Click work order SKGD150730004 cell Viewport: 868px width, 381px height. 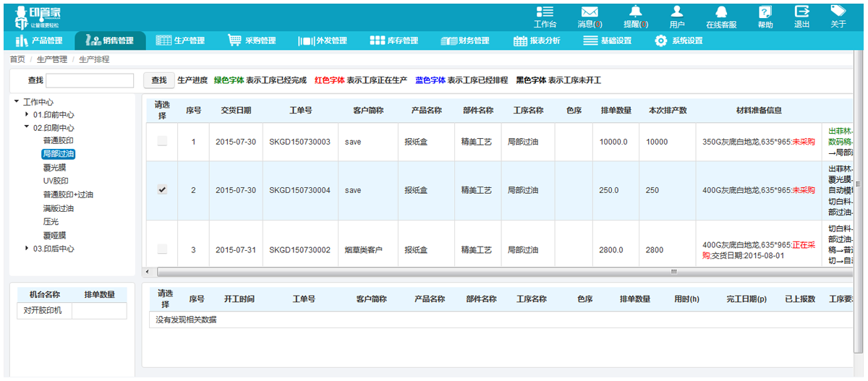[x=299, y=190]
